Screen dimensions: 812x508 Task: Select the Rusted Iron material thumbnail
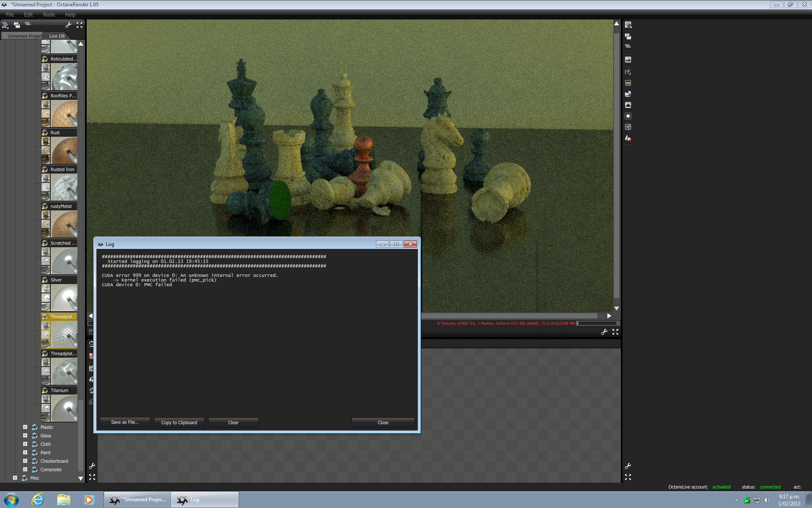tap(64, 188)
